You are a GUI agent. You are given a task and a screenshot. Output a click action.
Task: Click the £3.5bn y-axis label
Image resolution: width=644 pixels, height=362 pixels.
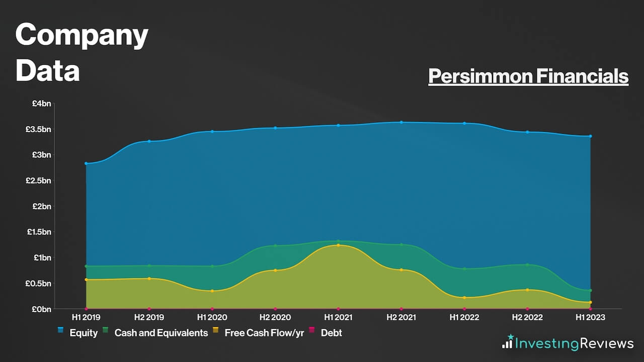pos(39,129)
